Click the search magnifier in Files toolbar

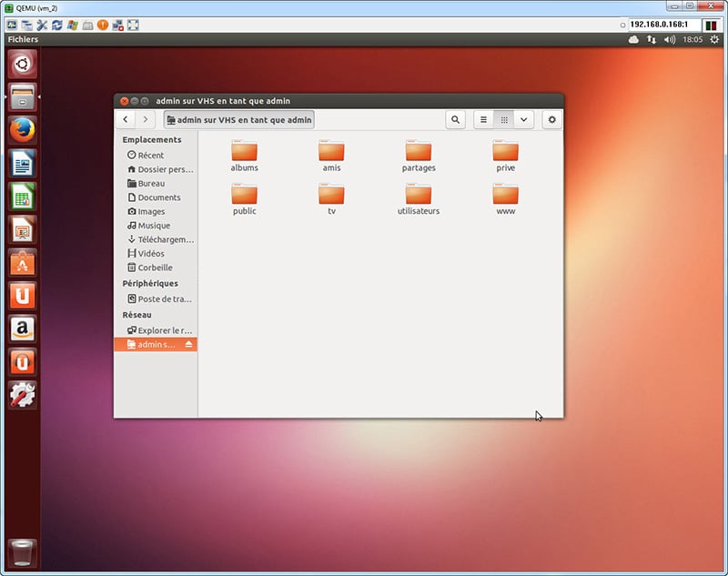tap(456, 120)
